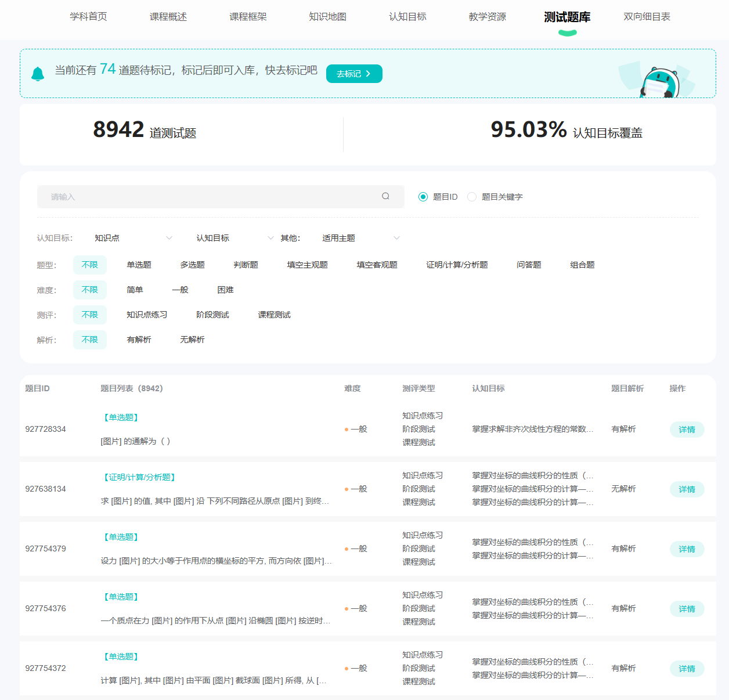729x700 pixels.
Task: Click the masked mascot illustration
Action: coord(660,82)
